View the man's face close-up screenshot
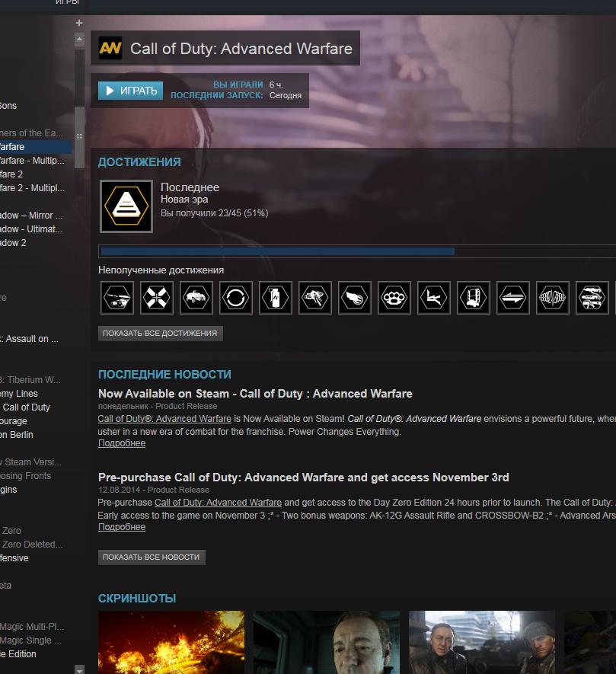This screenshot has width=616, height=674. pos(327,642)
